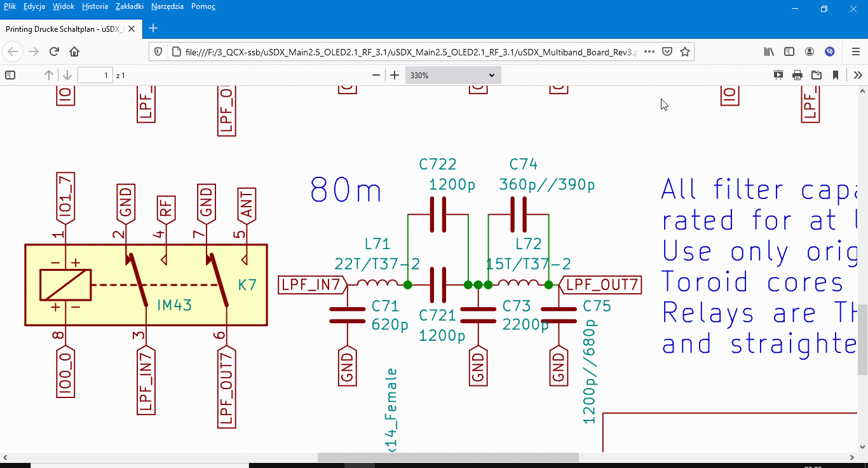Download the PDF file

click(x=817, y=75)
